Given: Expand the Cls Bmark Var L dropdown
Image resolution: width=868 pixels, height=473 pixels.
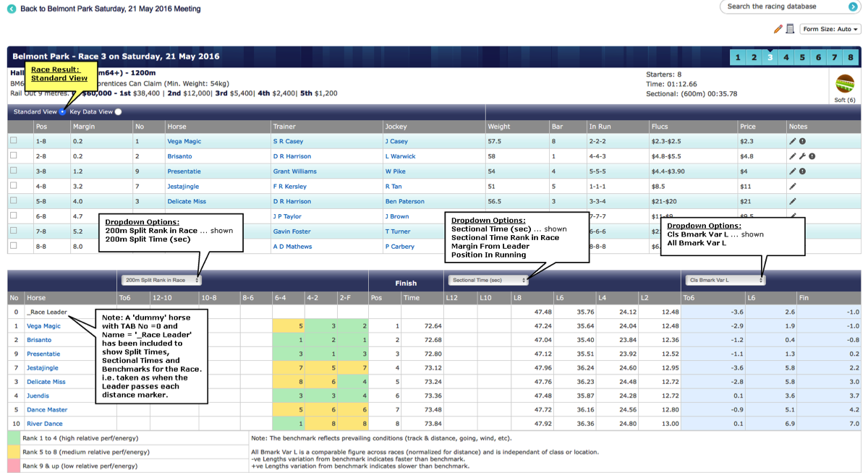Looking at the screenshot, I should [725, 280].
